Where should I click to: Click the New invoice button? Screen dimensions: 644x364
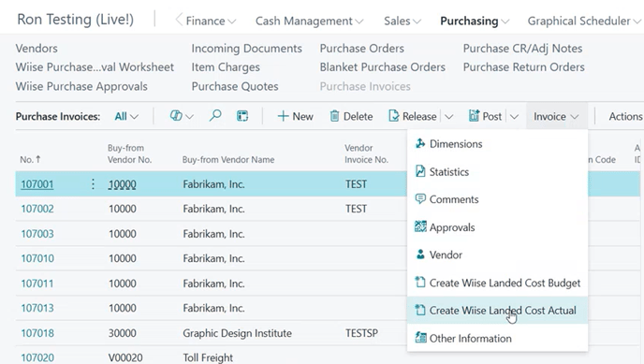pos(295,116)
